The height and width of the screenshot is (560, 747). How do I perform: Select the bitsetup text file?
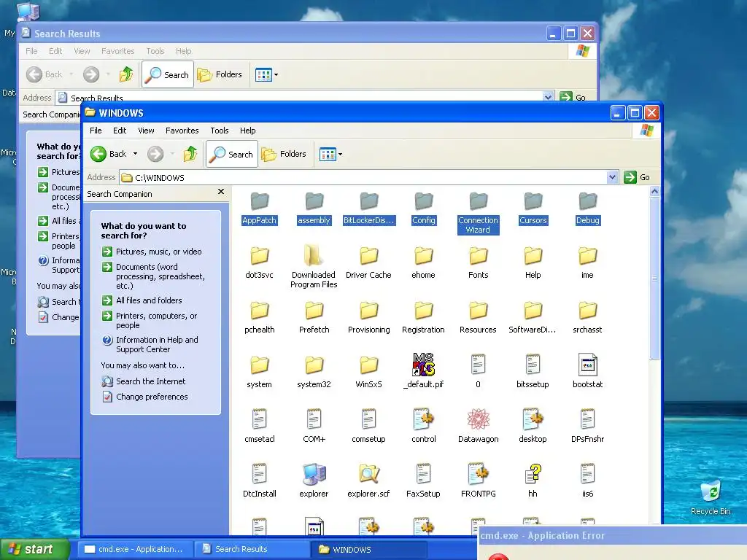click(x=533, y=373)
